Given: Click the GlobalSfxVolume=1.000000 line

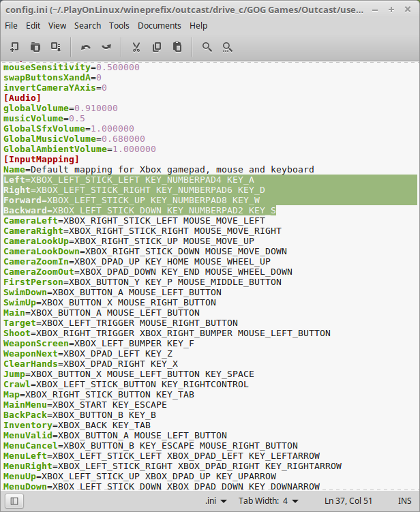Looking at the screenshot, I should pyautogui.click(x=69, y=129).
